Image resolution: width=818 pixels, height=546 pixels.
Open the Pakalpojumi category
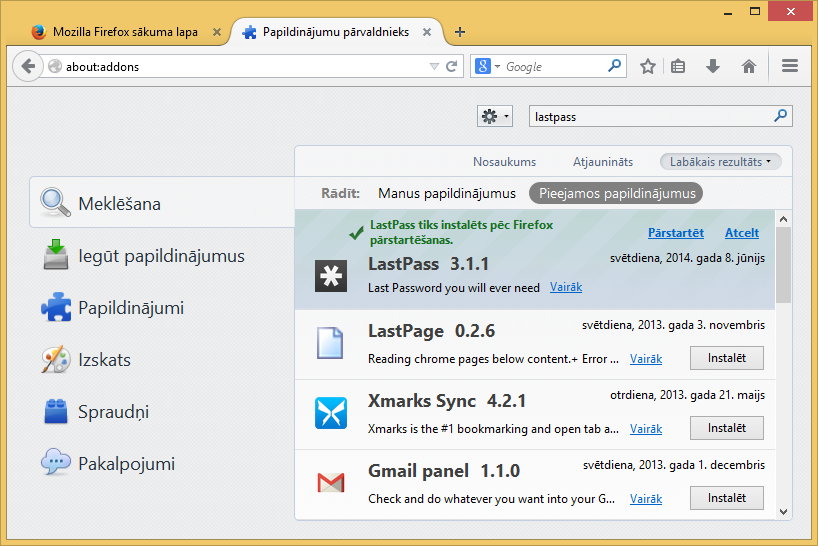[x=162, y=464]
